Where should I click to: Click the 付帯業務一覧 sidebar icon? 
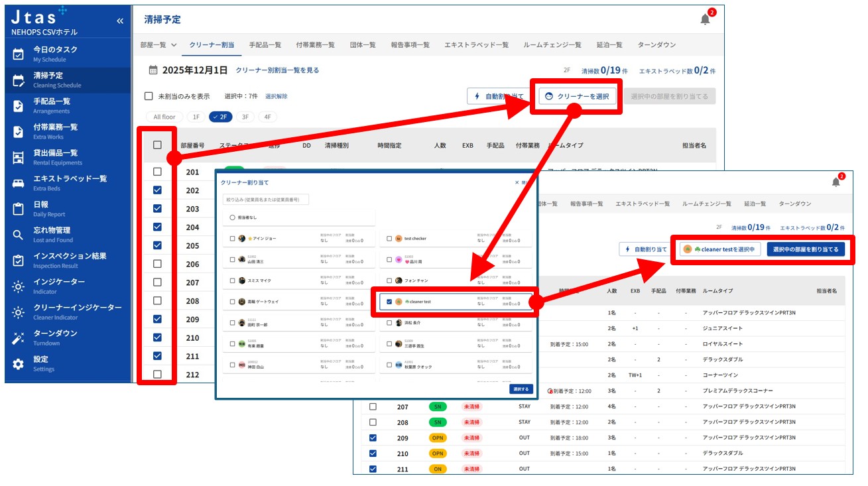coord(19,132)
